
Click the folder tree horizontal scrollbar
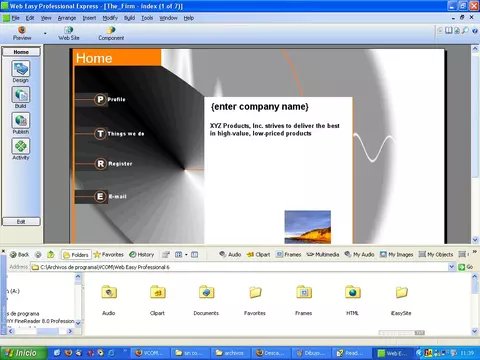coord(40,331)
